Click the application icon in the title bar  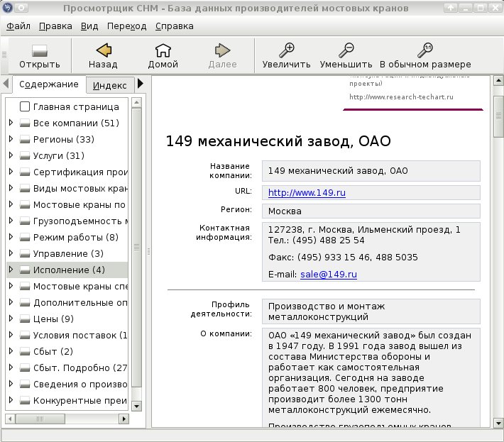coord(7,8)
